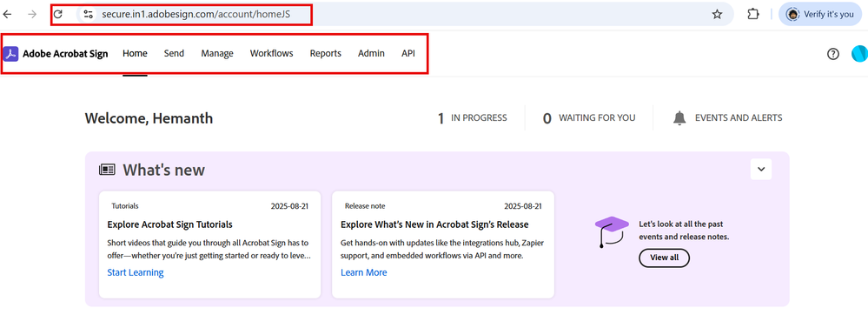Screen dimensions: 868x328
Task: Go to the Manage tab
Action: (217, 54)
